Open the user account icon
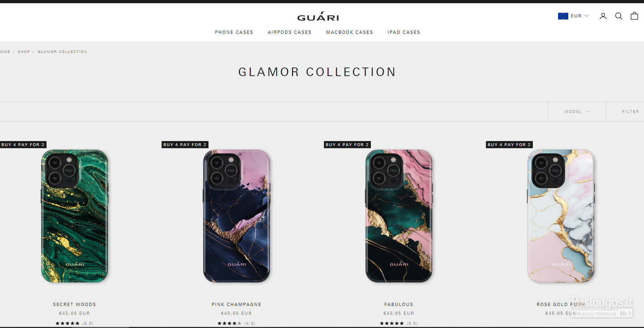The width and height of the screenshot is (644, 328). pos(603,16)
